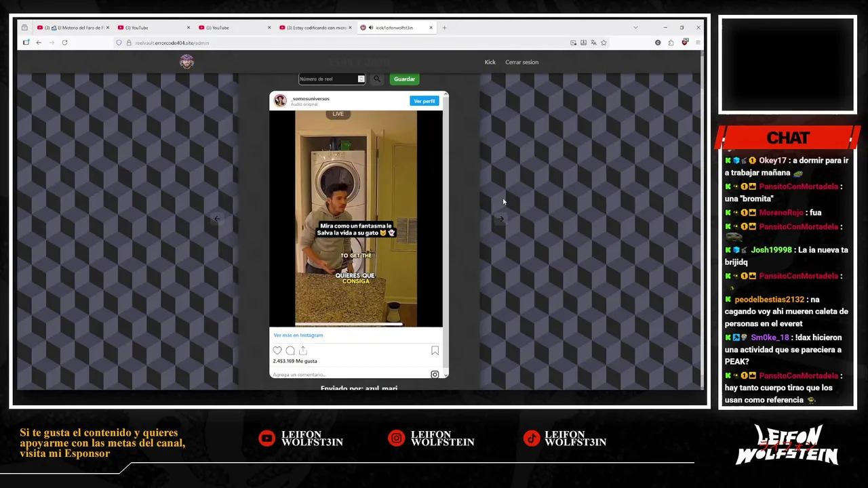Close the 'Estoy codificando con micro' tab
Image resolution: width=868 pixels, height=488 pixels.
[x=350, y=28]
